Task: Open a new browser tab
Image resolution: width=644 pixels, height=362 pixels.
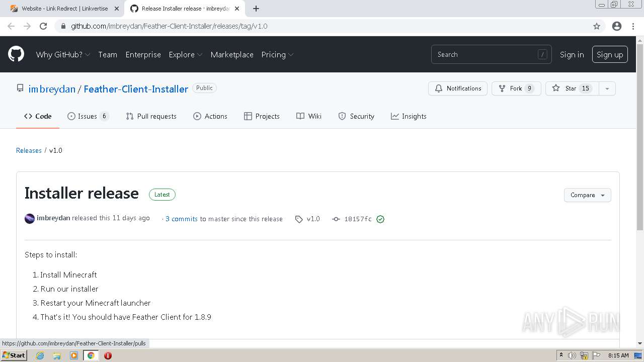Action: (x=256, y=9)
